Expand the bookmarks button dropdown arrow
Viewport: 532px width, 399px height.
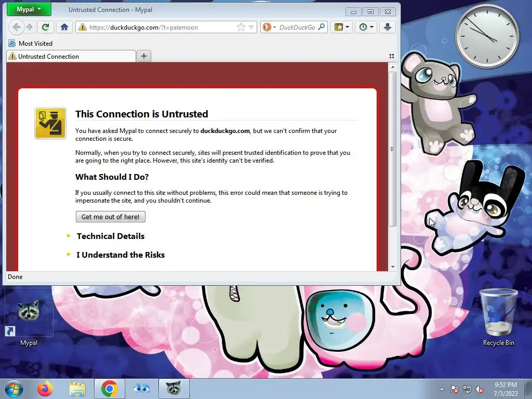click(347, 27)
